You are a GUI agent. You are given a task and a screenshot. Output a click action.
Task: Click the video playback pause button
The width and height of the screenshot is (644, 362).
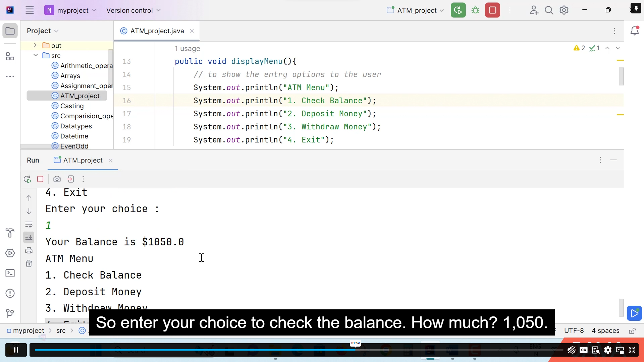click(15, 350)
